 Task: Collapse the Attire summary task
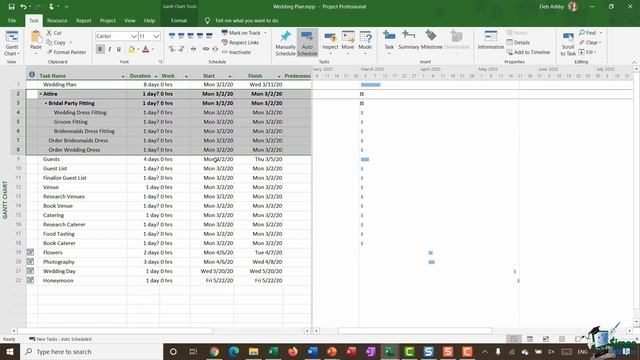(40, 94)
